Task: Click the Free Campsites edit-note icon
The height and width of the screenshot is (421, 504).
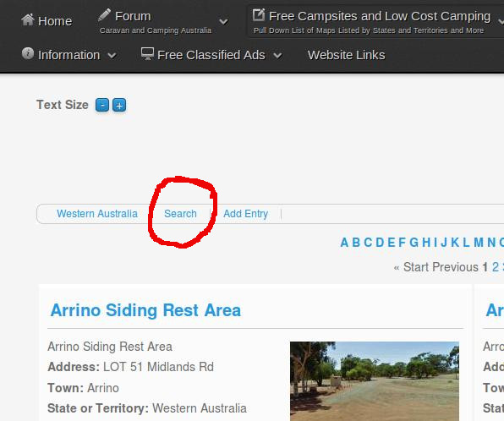Action: pos(259,14)
